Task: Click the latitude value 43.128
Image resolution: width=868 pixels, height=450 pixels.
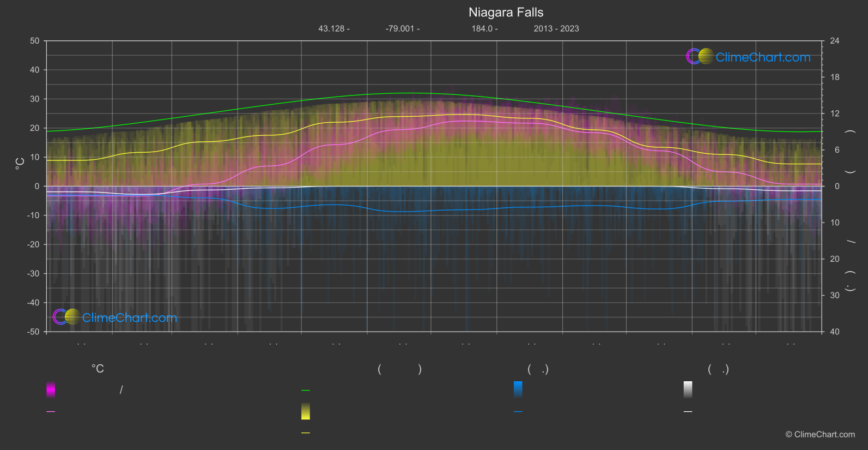Action: pyautogui.click(x=331, y=28)
